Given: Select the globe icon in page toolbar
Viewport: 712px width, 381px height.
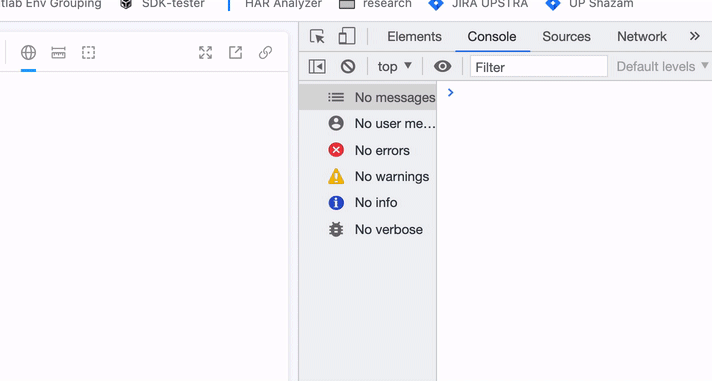Looking at the screenshot, I should 28,53.
